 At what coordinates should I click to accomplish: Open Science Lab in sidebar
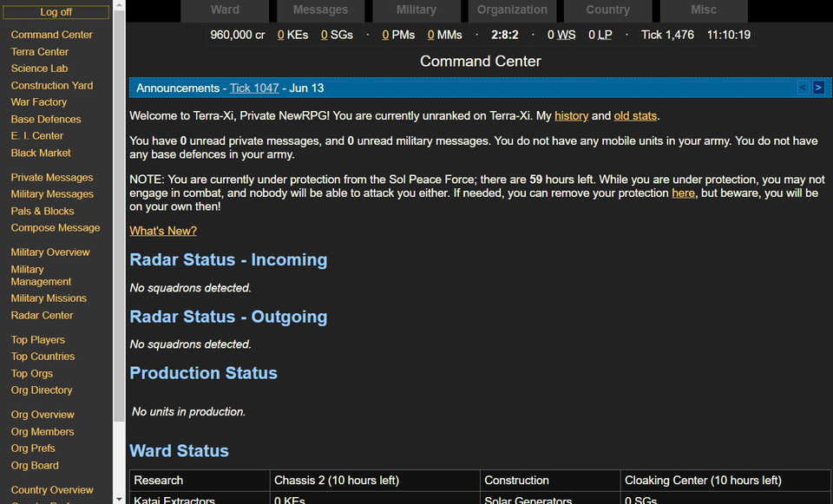pos(39,69)
